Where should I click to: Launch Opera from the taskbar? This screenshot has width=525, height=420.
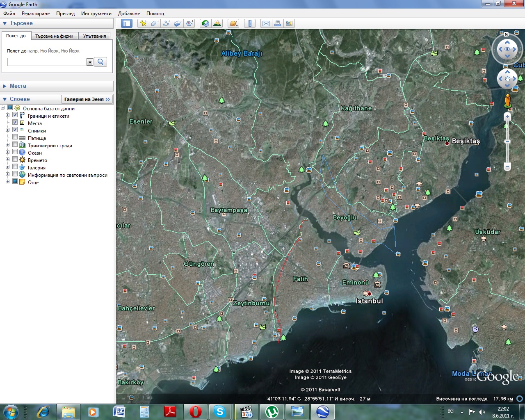pyautogui.click(x=195, y=411)
